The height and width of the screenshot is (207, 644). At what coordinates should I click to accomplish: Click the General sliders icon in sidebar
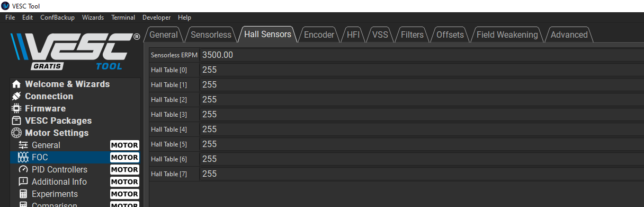tap(23, 145)
